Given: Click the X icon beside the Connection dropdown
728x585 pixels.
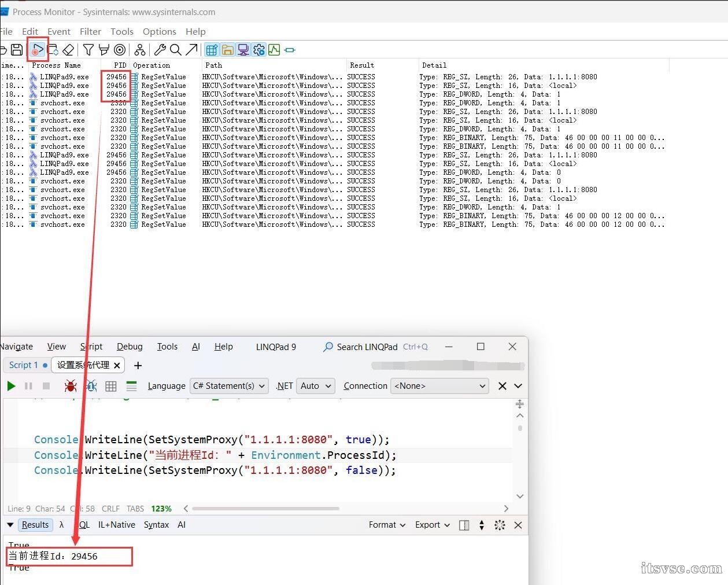Looking at the screenshot, I should click(x=502, y=386).
